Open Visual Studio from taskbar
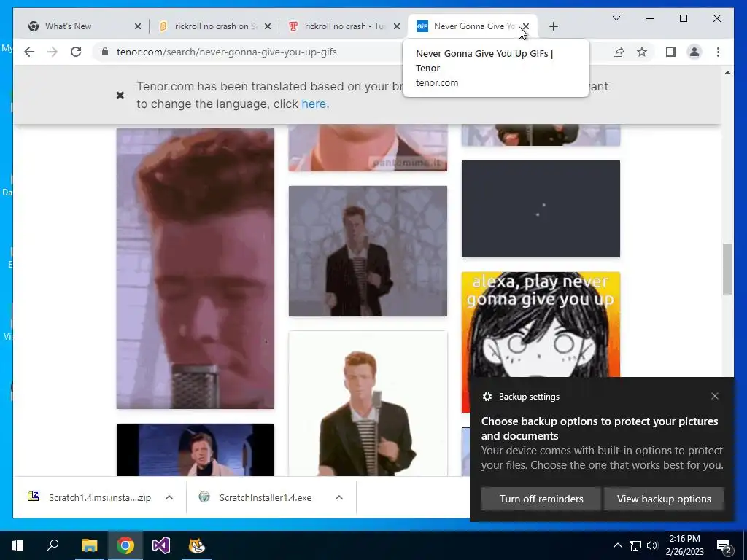747x560 pixels. [161, 545]
